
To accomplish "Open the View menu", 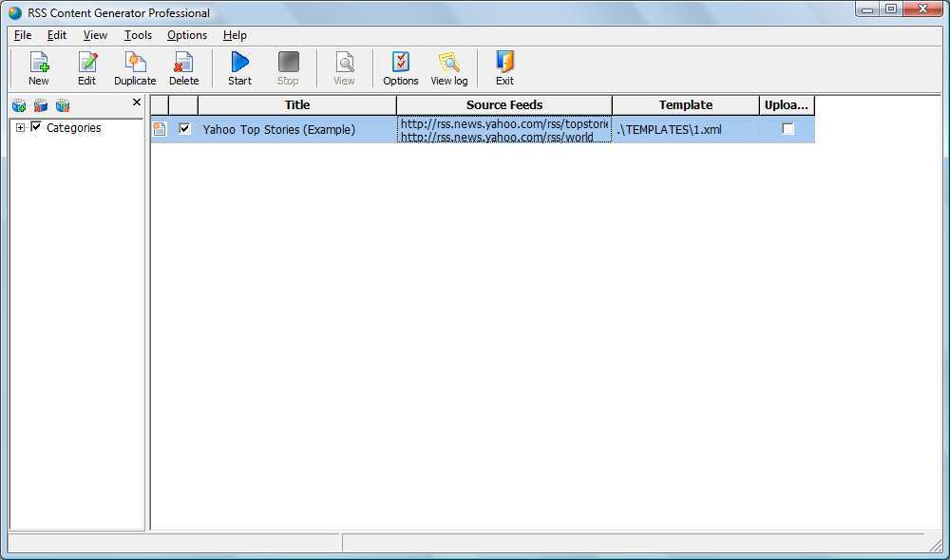I will [x=94, y=35].
